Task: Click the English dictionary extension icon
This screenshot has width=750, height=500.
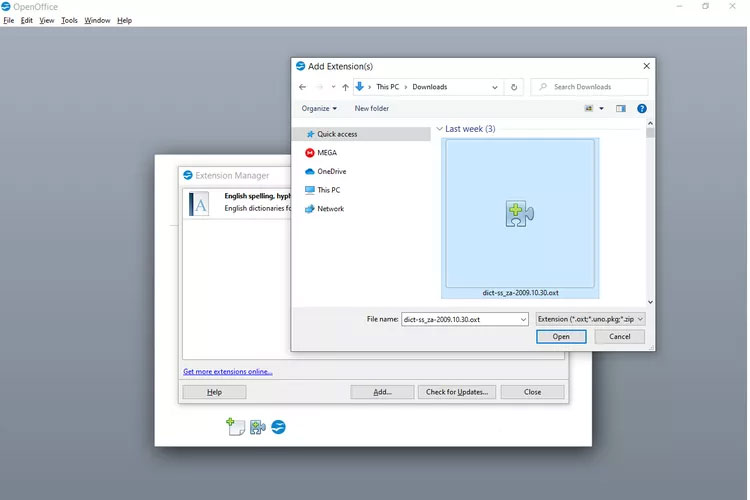Action: click(199, 204)
